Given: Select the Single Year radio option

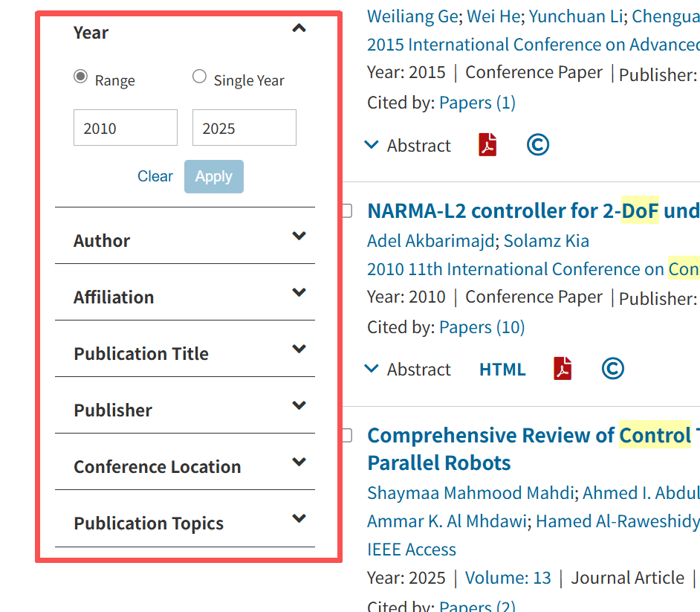Looking at the screenshot, I should pyautogui.click(x=199, y=77).
